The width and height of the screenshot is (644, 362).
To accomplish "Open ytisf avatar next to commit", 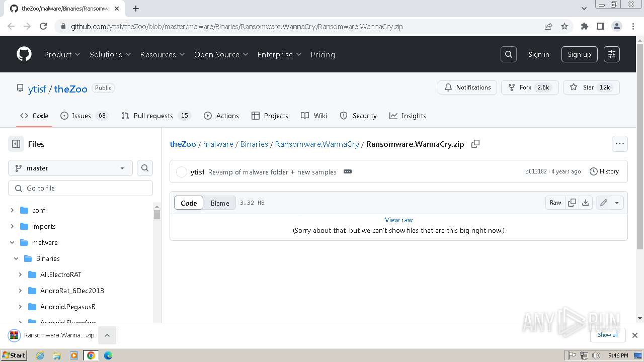I will [182, 172].
